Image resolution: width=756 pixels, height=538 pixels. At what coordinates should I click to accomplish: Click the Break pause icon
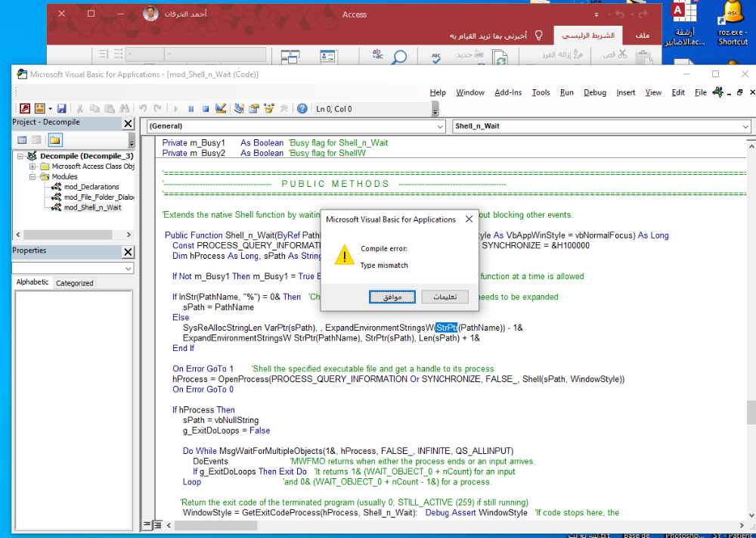click(191, 109)
